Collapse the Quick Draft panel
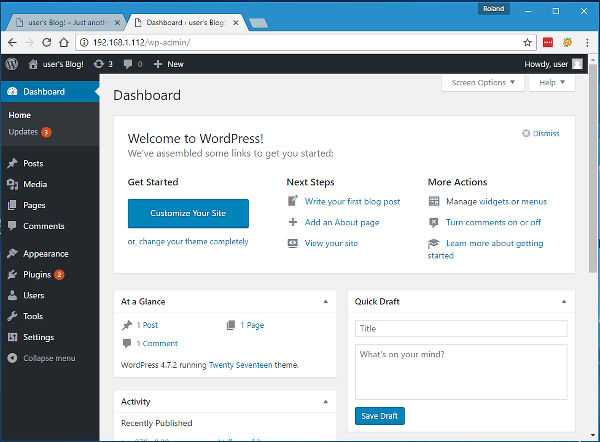This screenshot has height=442, width=600. tap(564, 302)
